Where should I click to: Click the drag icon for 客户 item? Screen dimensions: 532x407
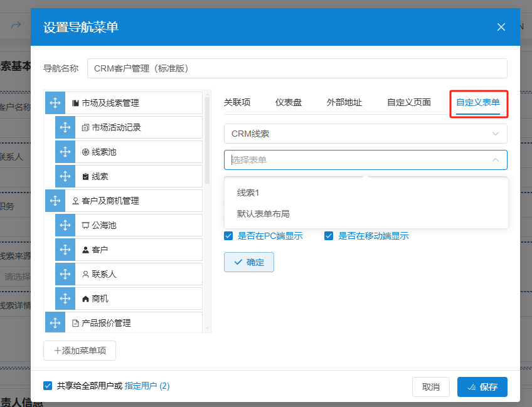pos(65,250)
